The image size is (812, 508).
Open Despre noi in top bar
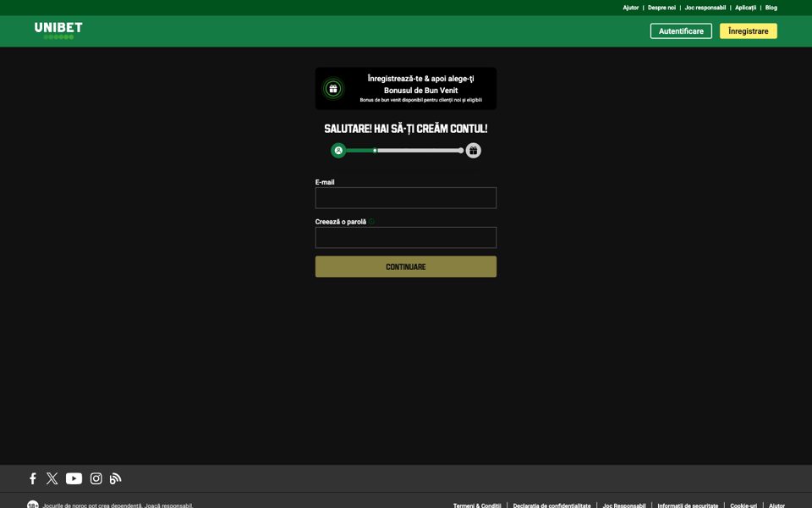coord(661,8)
